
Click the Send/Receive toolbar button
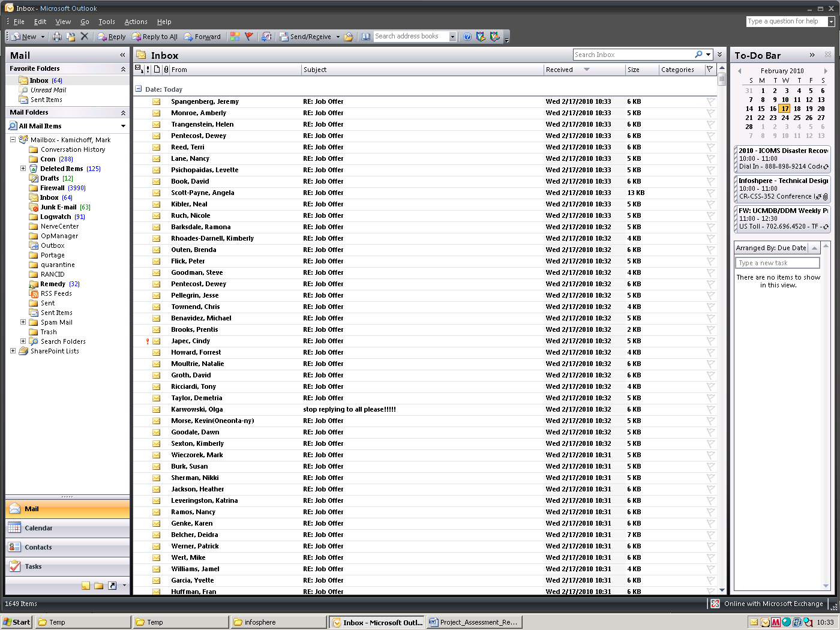click(x=305, y=37)
